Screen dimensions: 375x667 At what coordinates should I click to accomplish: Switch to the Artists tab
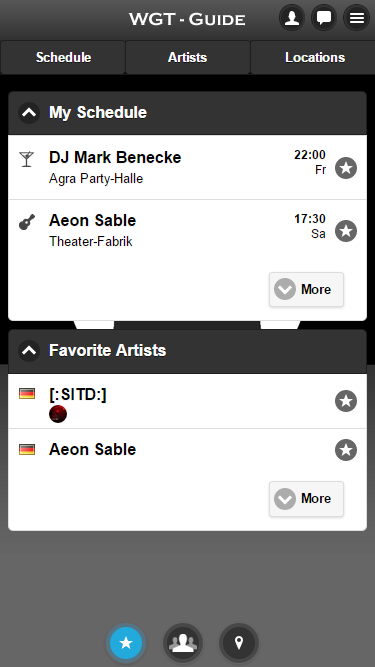188,57
